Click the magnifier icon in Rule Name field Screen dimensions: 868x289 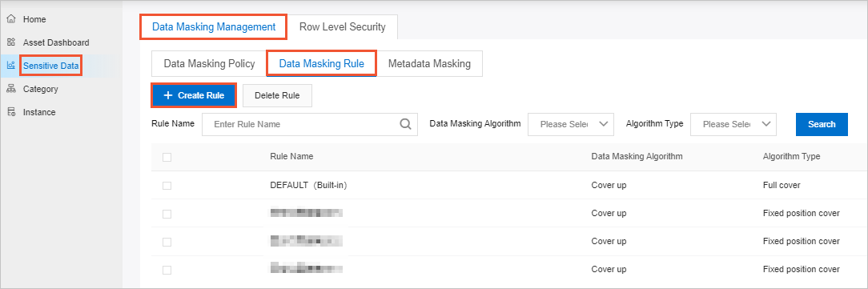point(406,124)
